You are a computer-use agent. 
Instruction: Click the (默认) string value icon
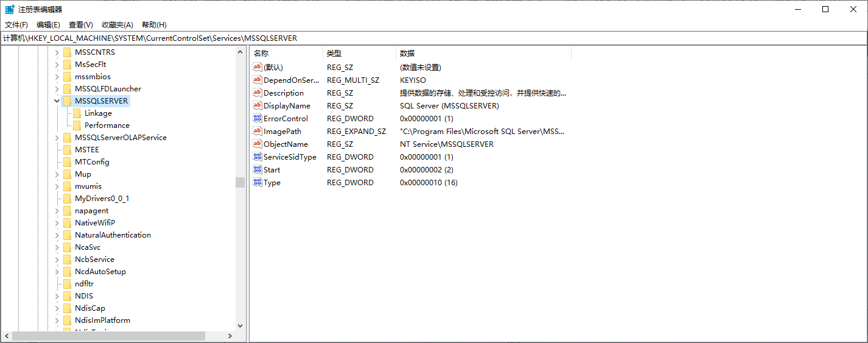coord(257,67)
